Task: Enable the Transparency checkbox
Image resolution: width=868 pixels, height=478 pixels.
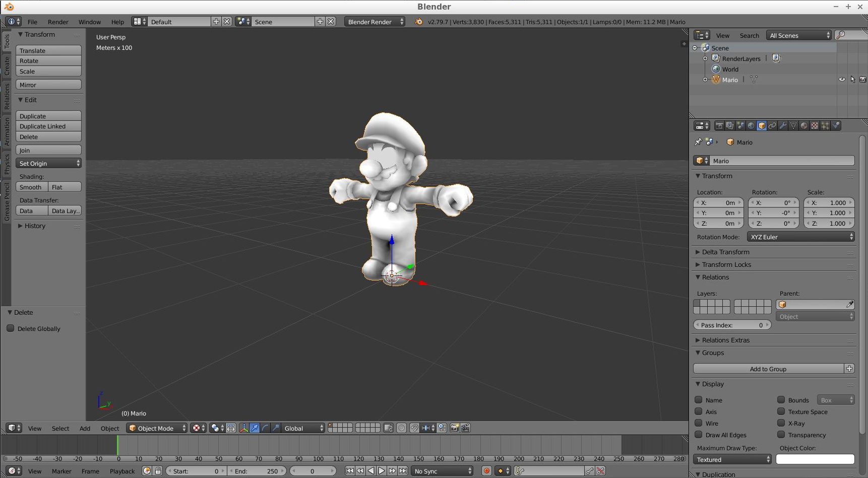Action: 781,435
